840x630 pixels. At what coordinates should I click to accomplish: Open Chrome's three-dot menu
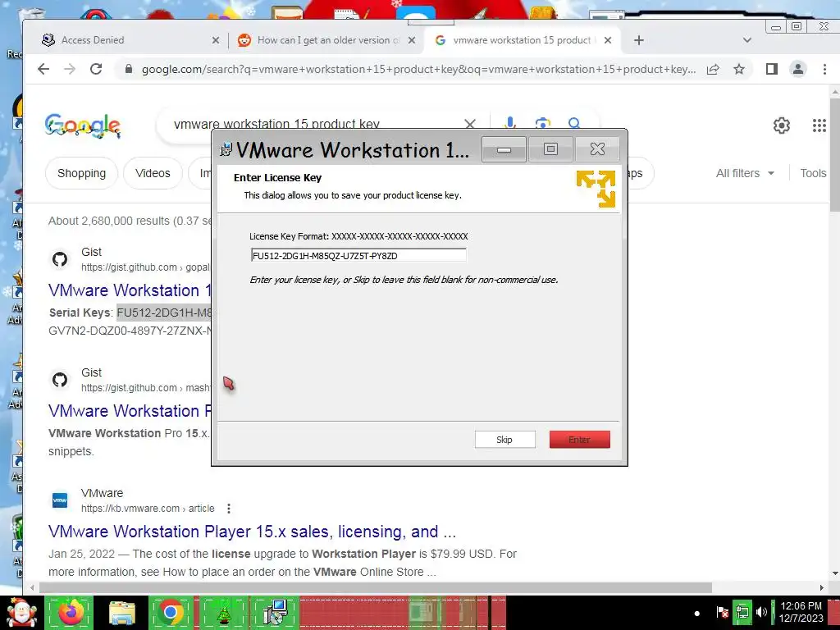(x=824, y=69)
